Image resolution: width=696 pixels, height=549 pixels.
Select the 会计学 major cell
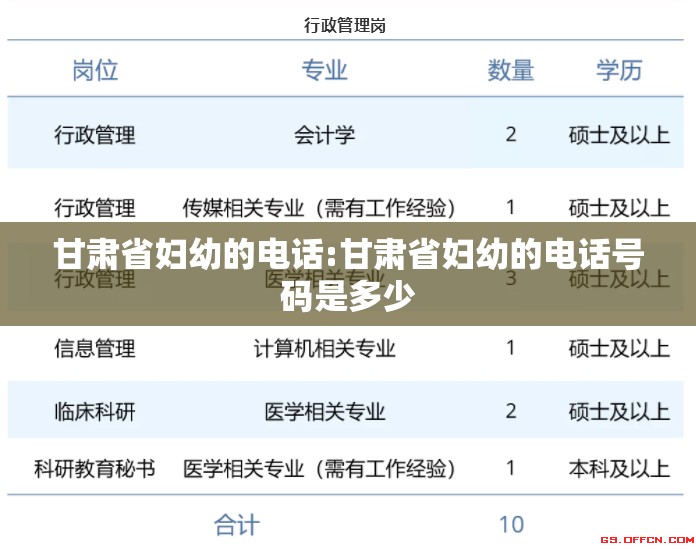click(325, 134)
